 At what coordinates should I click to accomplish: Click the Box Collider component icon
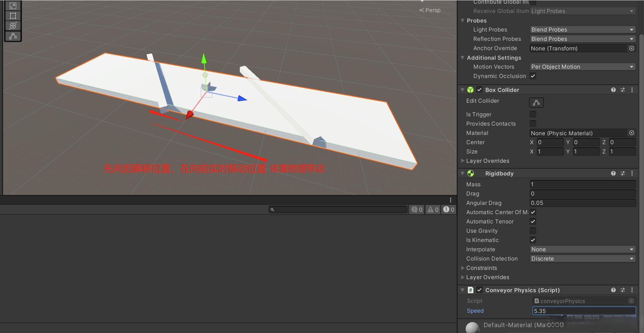coord(470,90)
